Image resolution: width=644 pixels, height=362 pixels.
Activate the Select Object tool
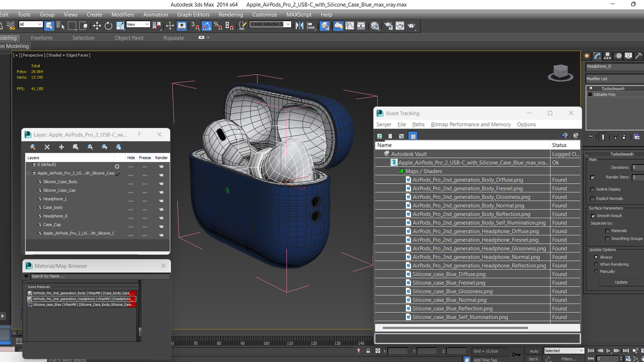pyautogui.click(x=49, y=26)
